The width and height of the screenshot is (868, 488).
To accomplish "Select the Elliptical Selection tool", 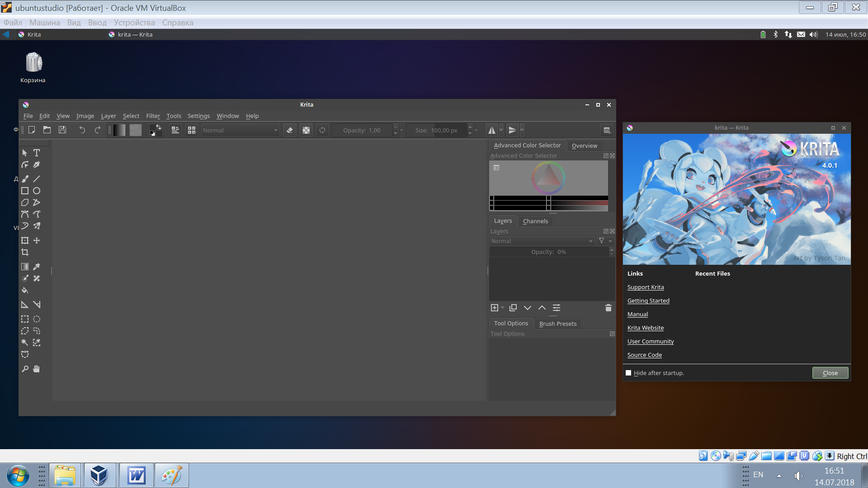I will pos(37,319).
